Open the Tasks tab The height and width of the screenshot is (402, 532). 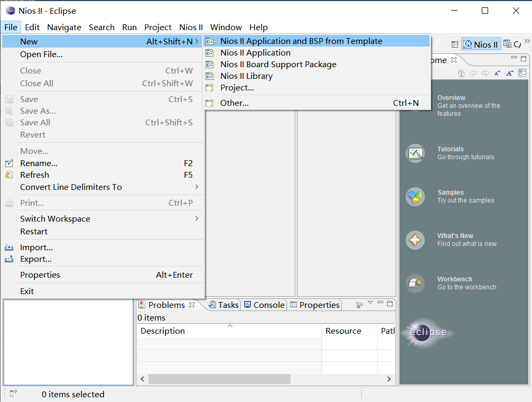224,305
